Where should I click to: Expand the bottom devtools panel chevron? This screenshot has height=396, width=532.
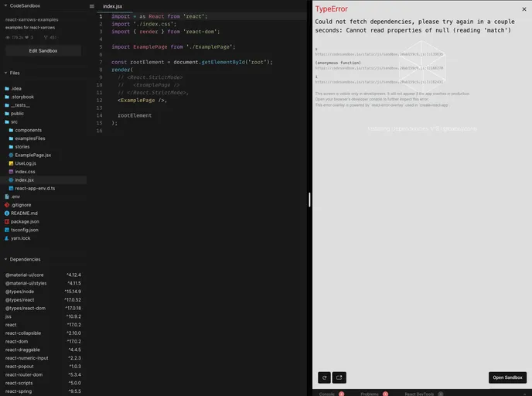coord(524,394)
